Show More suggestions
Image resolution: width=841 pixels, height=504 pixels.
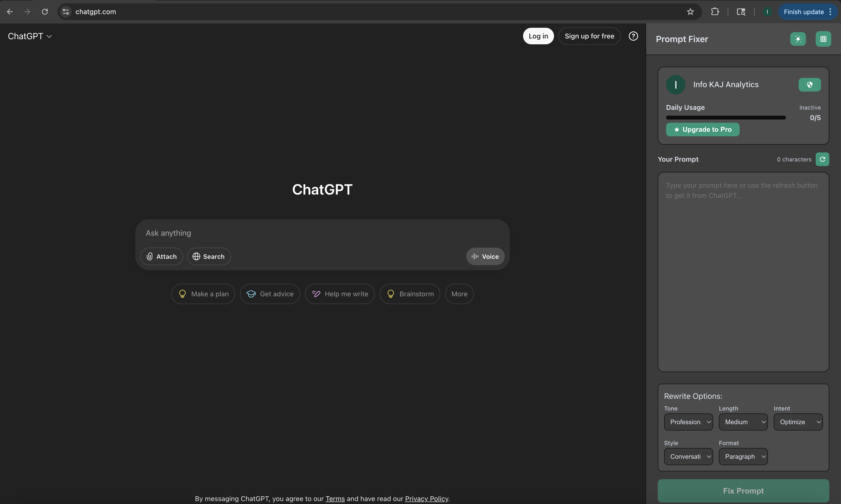459,294
